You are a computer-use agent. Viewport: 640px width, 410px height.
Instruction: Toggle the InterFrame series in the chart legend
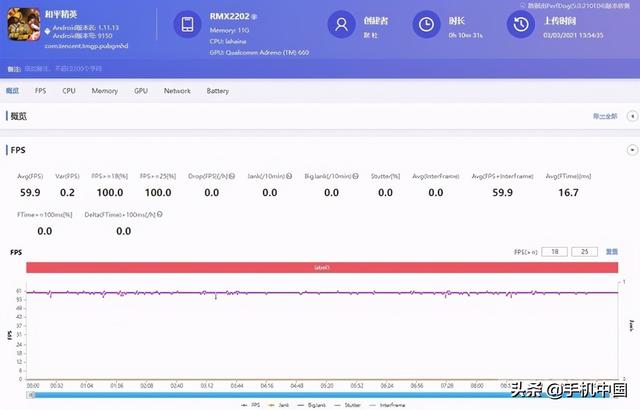[387, 405]
